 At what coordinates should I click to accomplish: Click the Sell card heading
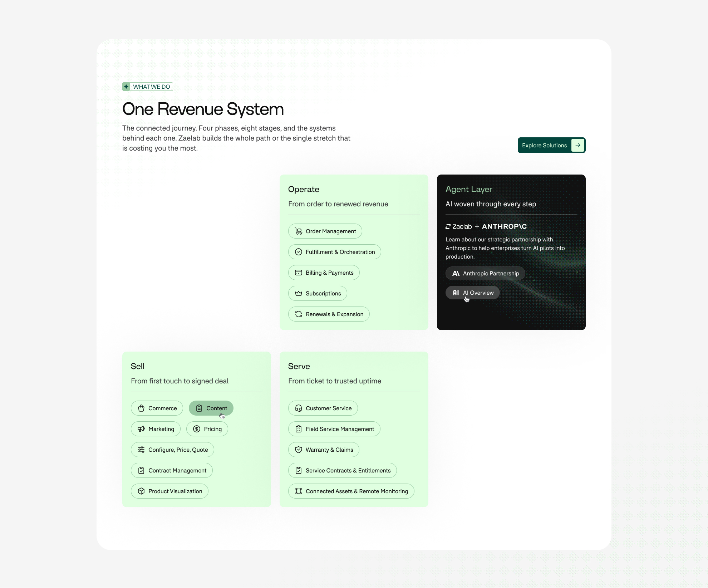pos(138,367)
